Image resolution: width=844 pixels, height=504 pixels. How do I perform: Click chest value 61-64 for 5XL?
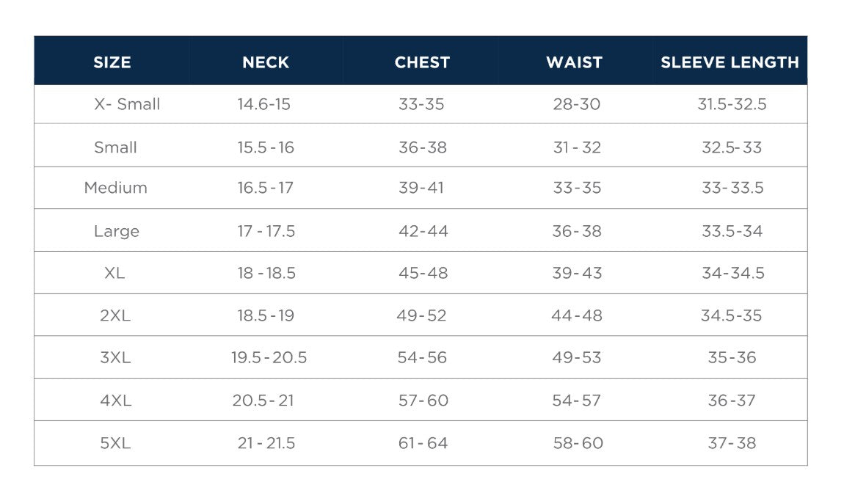tap(422, 443)
